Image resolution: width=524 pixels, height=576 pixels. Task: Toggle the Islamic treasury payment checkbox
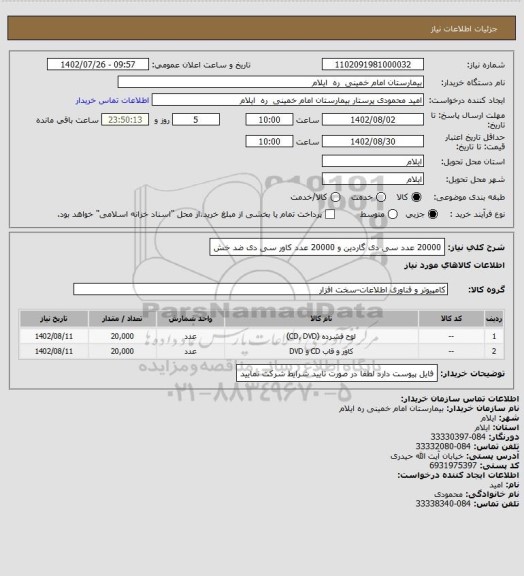(x=330, y=214)
